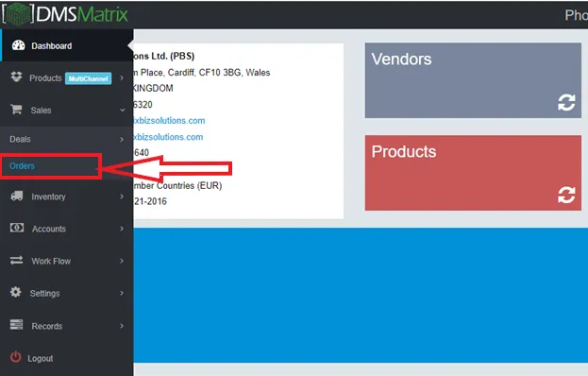Refresh the Vendors tile

(566, 102)
